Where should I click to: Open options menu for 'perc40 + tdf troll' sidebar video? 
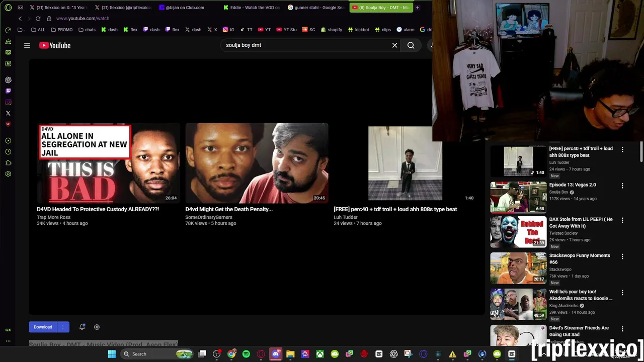tap(622, 149)
